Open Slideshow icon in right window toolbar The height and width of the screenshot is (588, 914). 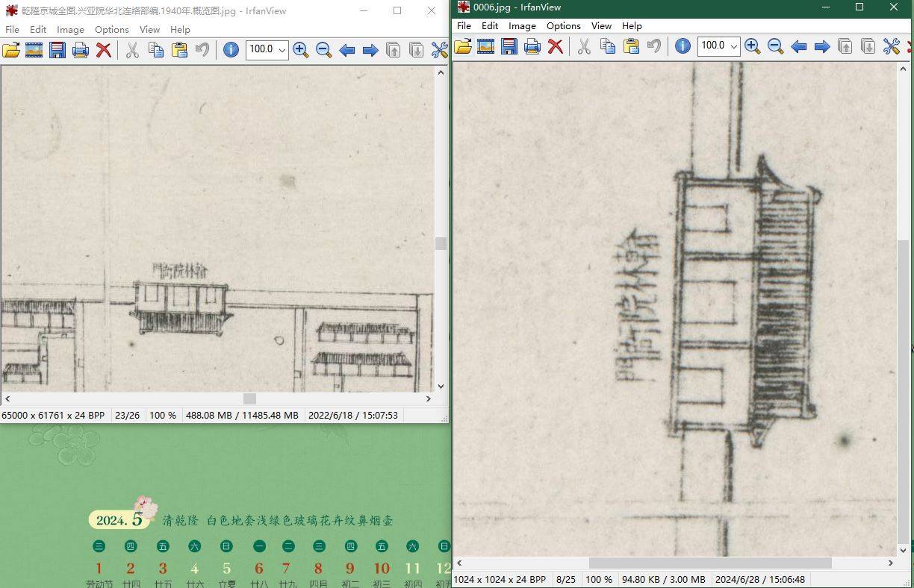point(486,46)
